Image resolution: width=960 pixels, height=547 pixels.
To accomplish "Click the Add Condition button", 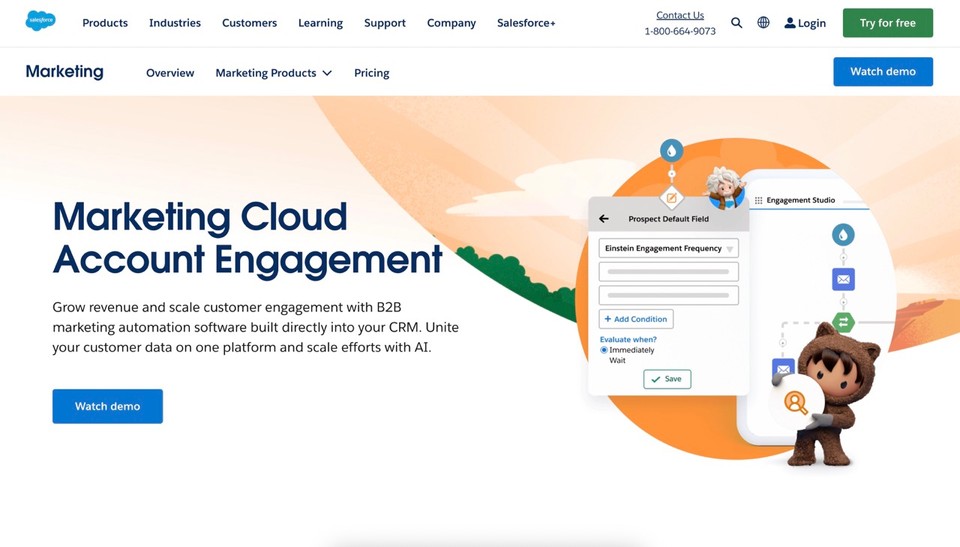I will (x=636, y=319).
